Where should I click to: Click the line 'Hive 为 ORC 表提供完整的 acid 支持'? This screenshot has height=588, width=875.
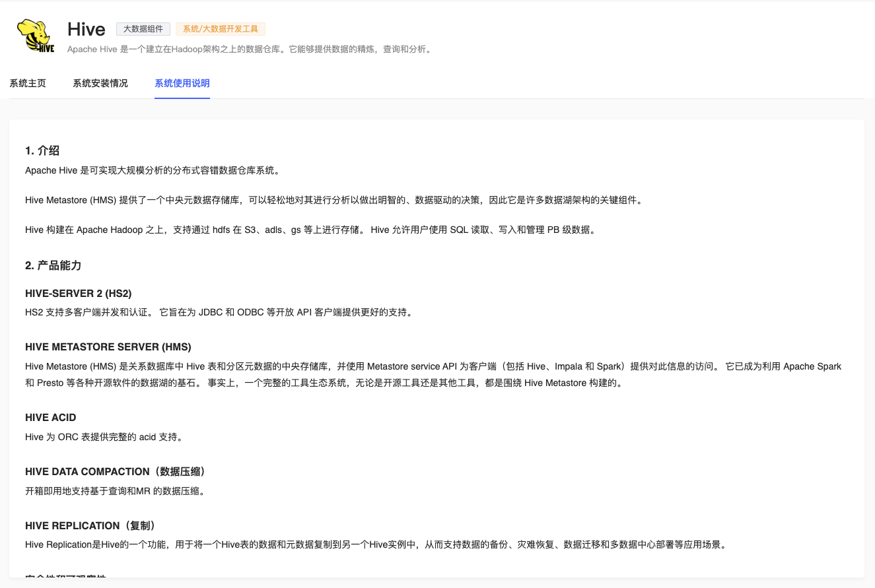(104, 437)
